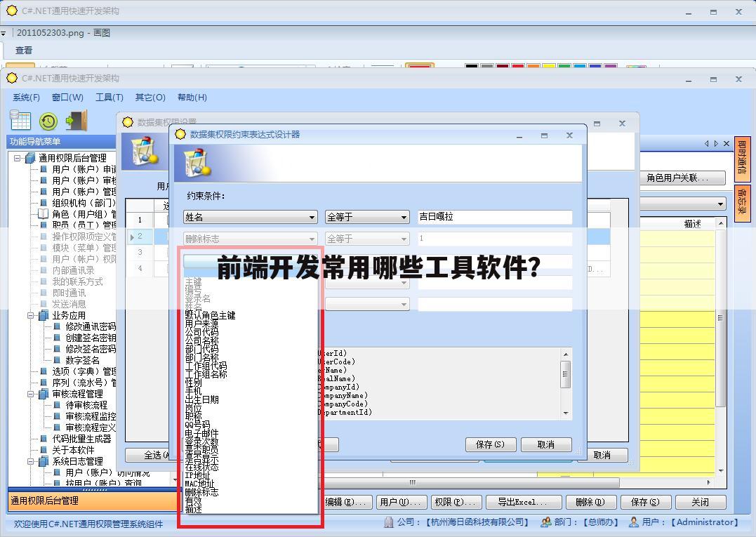Screen dimensions: 756x537
Task: Click the sun icon in the 数据集权限约束表达式设计器 title bar
Action: [x=180, y=134]
